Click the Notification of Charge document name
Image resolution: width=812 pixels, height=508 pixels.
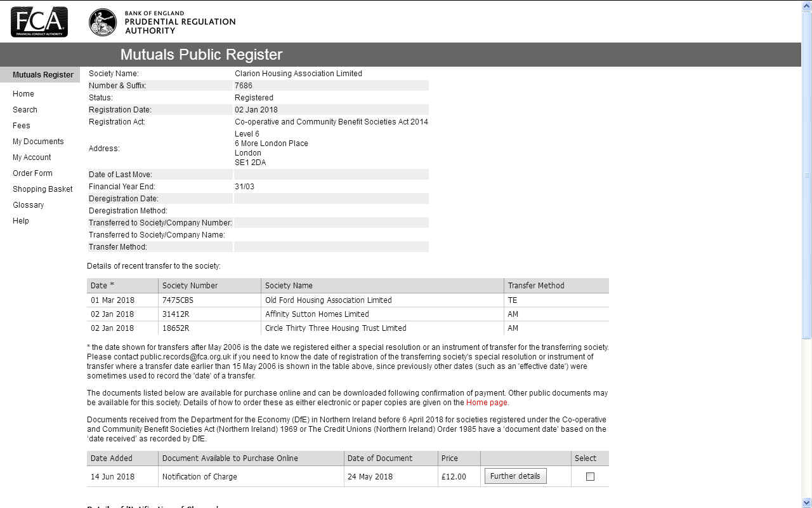200,477
